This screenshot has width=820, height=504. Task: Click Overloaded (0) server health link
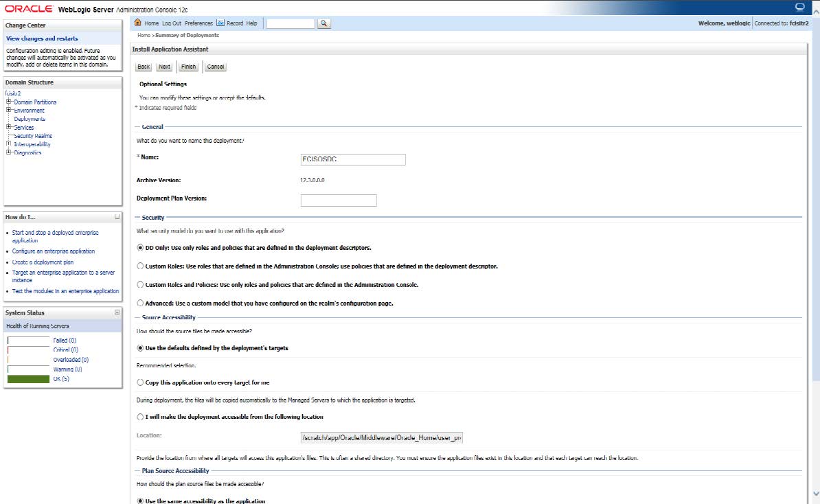click(x=71, y=360)
